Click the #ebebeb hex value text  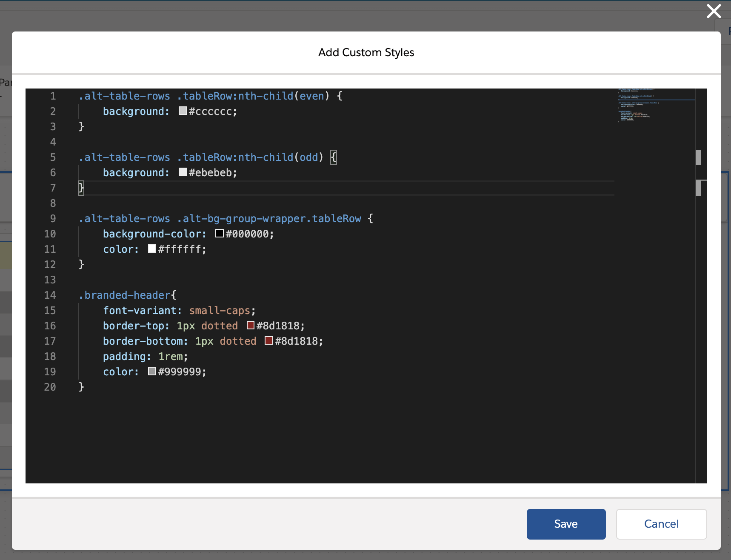tap(210, 173)
